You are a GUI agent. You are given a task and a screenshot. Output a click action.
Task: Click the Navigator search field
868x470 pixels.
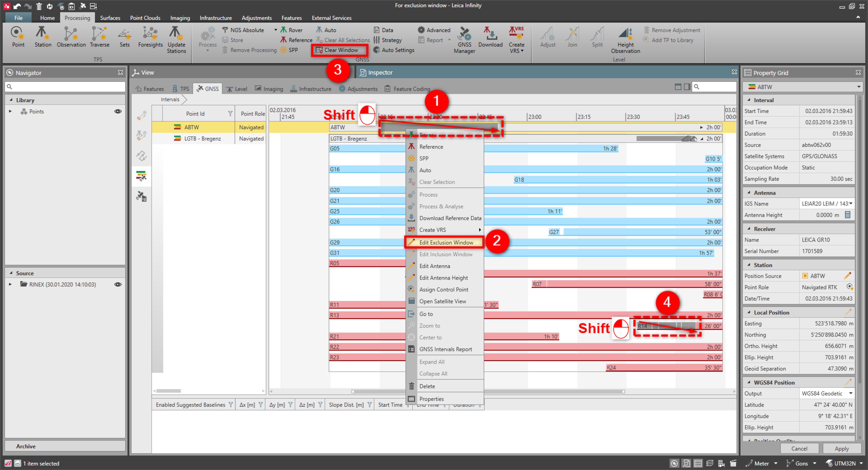click(x=65, y=87)
